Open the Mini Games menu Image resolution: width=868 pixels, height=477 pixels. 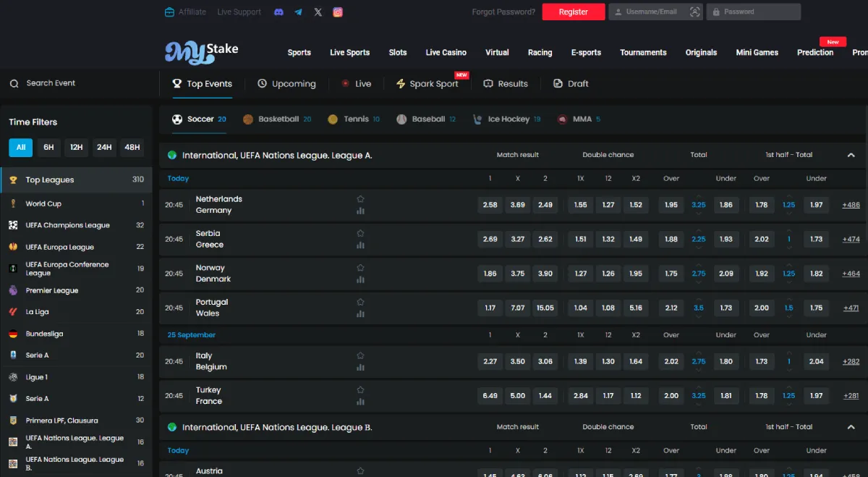(x=757, y=52)
